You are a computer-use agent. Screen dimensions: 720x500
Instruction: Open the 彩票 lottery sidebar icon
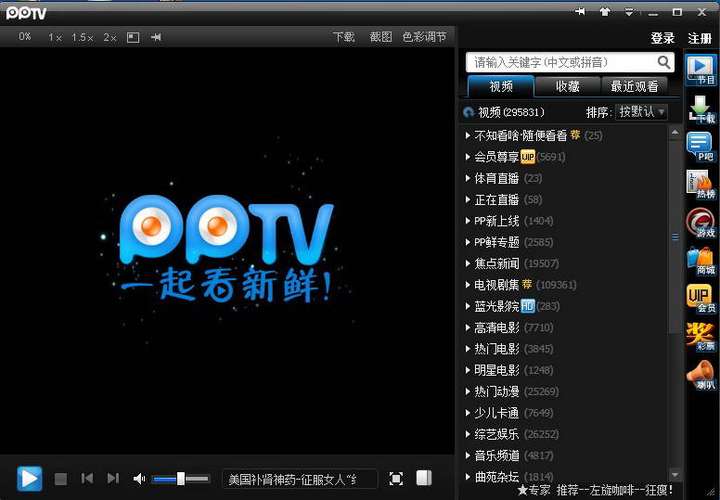pos(702,337)
